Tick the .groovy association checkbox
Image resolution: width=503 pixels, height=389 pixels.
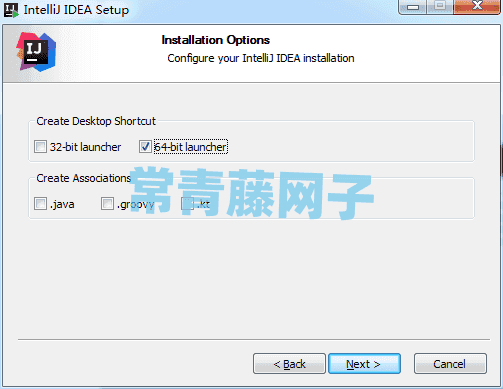point(107,204)
